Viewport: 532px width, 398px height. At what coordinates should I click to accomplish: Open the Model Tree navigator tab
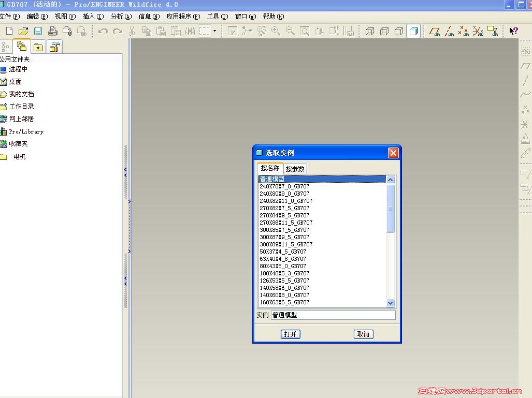(5, 47)
